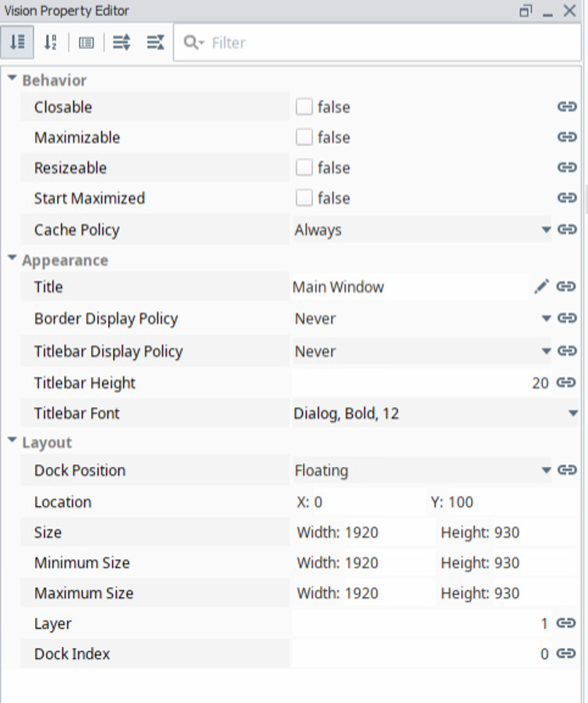Switch to alphabetical sort icon

pos(51,43)
